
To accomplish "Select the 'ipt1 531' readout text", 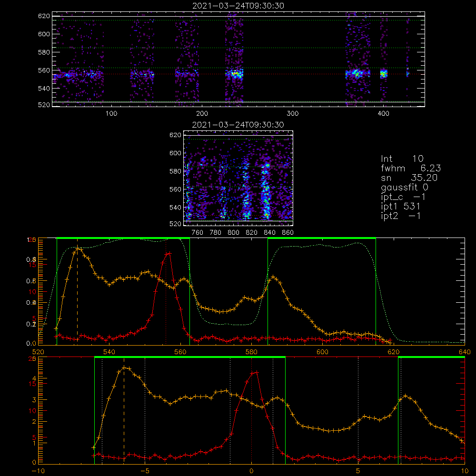I will pos(401,207).
